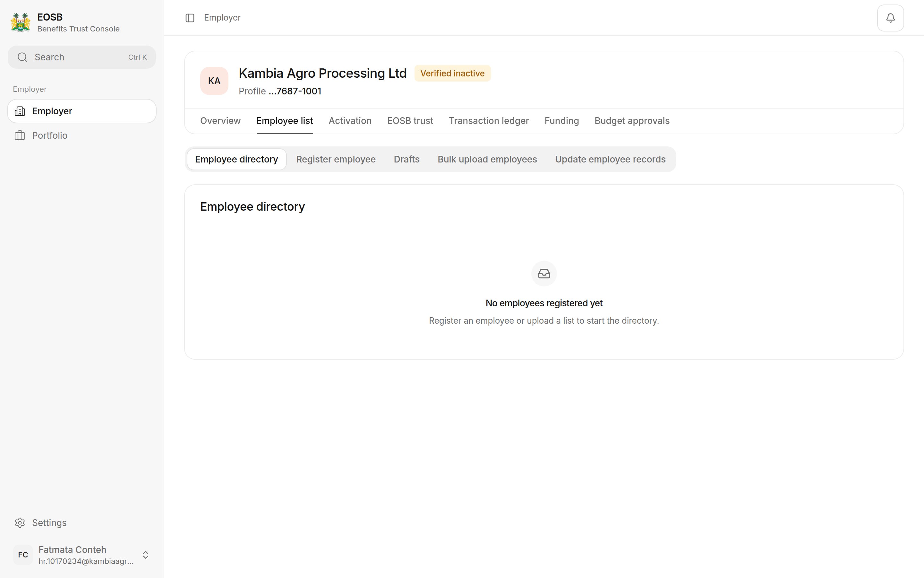Go to the Transaction ledger tab
924x578 pixels.
pyautogui.click(x=489, y=121)
